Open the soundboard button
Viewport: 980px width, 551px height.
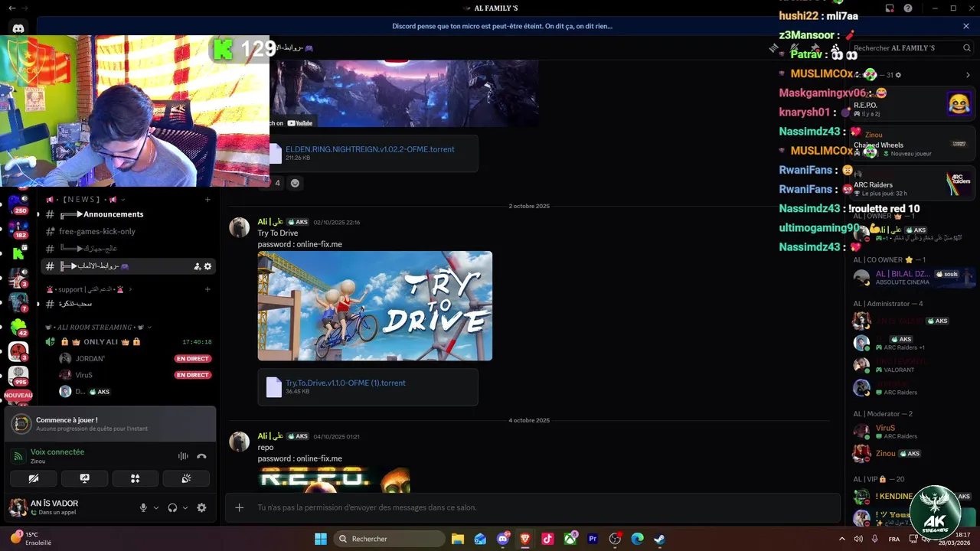pyautogui.click(x=186, y=478)
